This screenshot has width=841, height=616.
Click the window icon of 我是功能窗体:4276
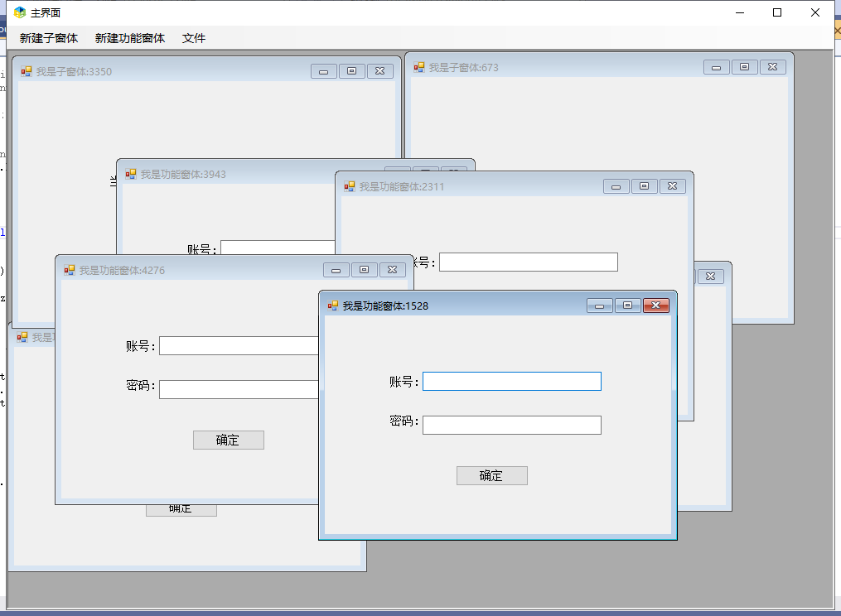pos(70,270)
